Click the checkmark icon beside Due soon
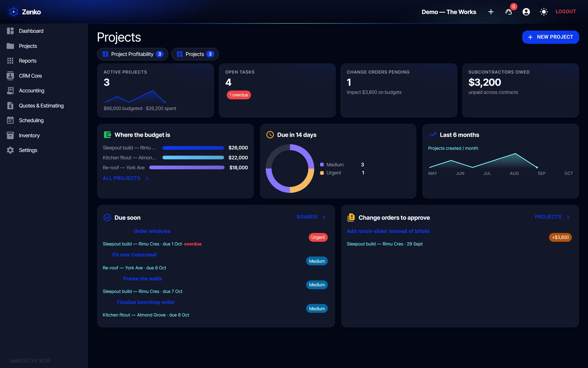The height and width of the screenshot is (368, 588). (x=107, y=217)
